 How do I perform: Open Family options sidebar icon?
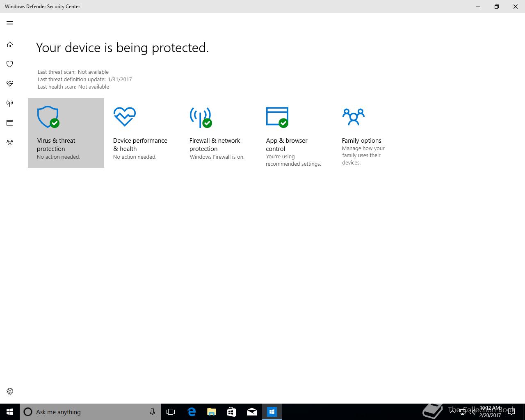(10, 142)
